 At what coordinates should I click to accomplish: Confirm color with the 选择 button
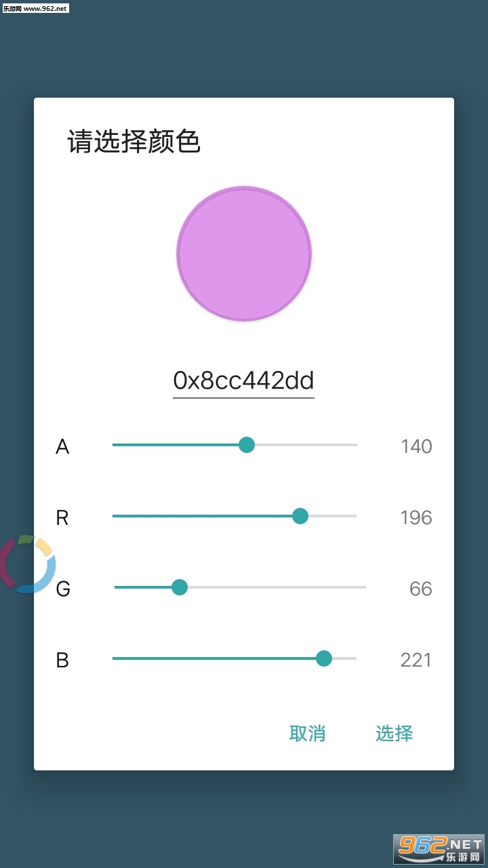(x=394, y=733)
